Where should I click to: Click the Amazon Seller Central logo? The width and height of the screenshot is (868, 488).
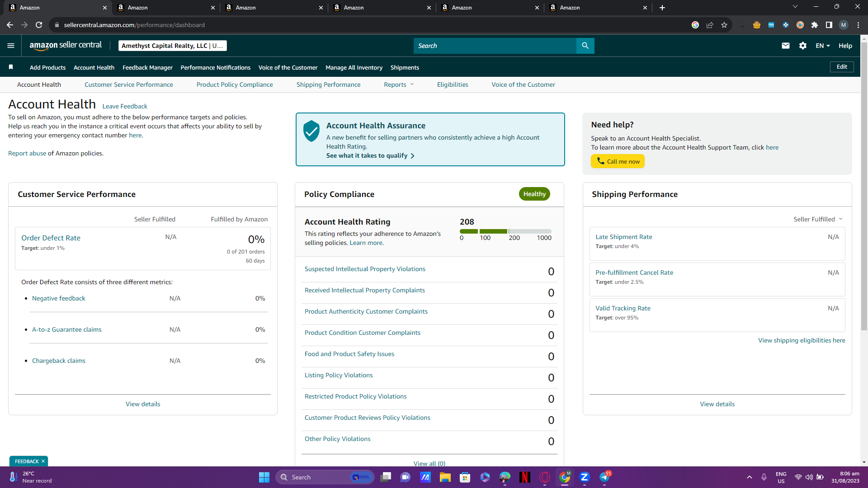pyautogui.click(x=66, y=45)
